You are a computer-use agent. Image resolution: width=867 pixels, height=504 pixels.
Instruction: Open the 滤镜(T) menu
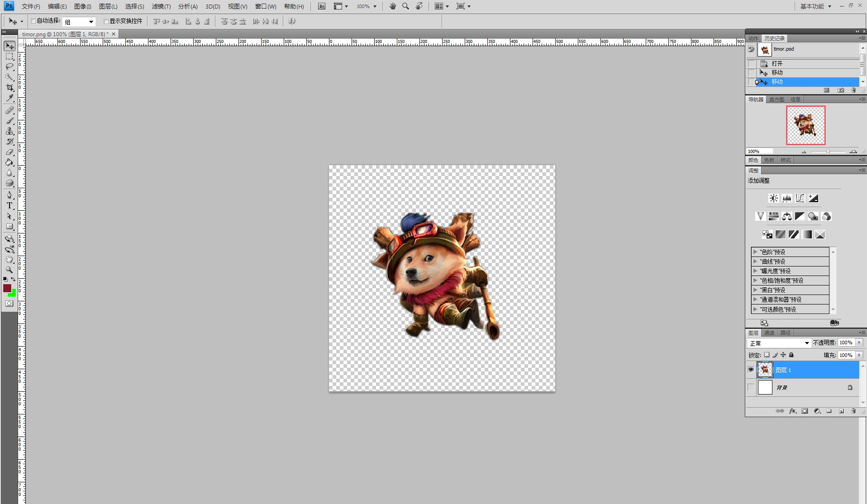[161, 6]
